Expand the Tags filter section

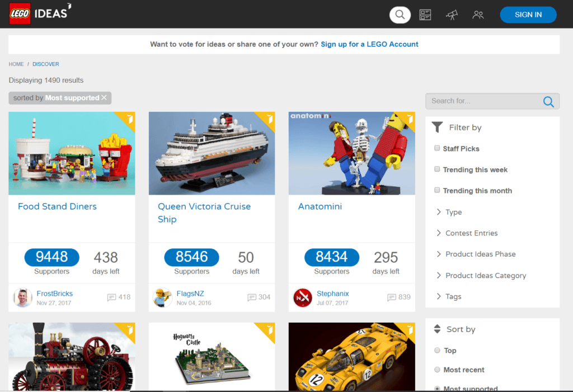click(453, 296)
